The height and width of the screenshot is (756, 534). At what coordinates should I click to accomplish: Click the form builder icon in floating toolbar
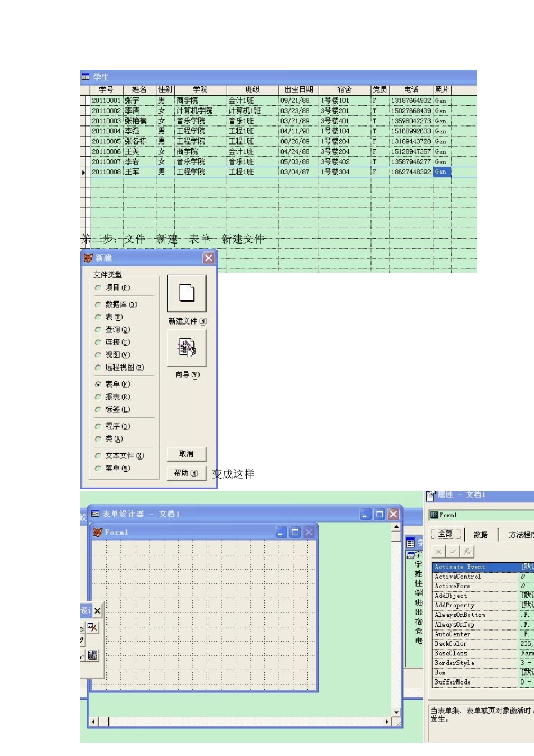(92, 655)
